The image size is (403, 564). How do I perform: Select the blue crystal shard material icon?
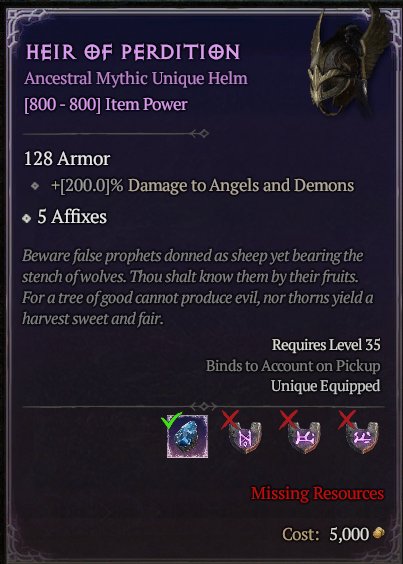(x=187, y=436)
